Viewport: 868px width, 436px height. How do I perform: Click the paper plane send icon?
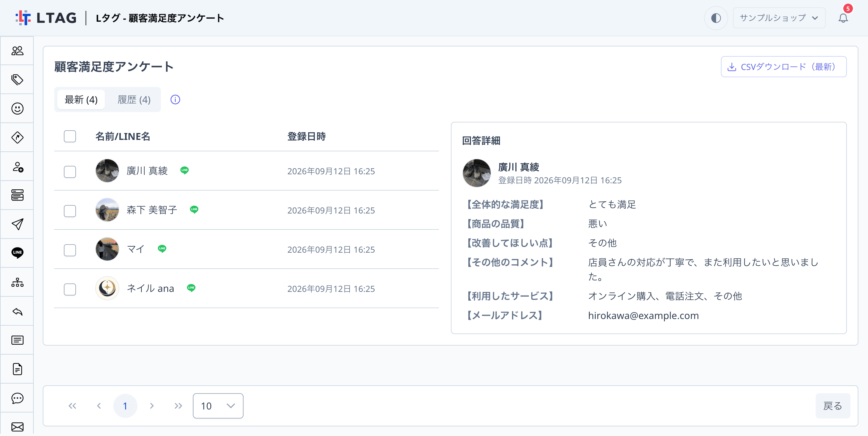[17, 224]
